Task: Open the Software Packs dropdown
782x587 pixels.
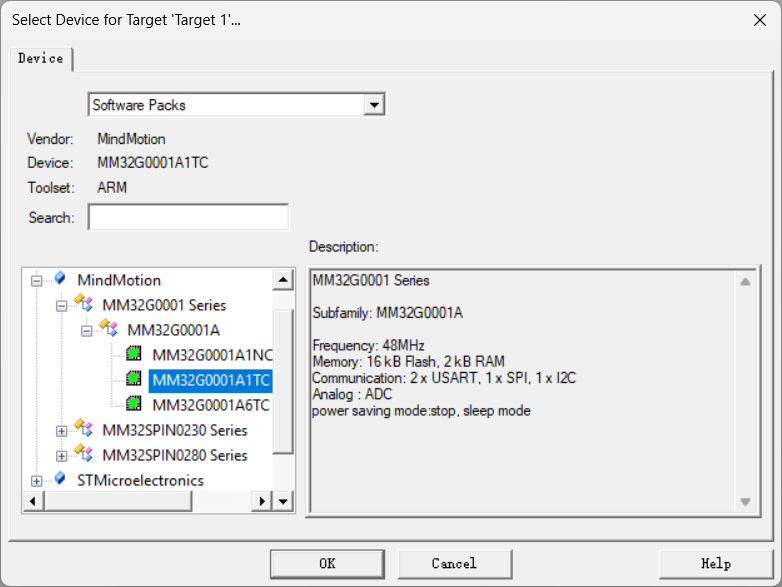Action: 375,105
